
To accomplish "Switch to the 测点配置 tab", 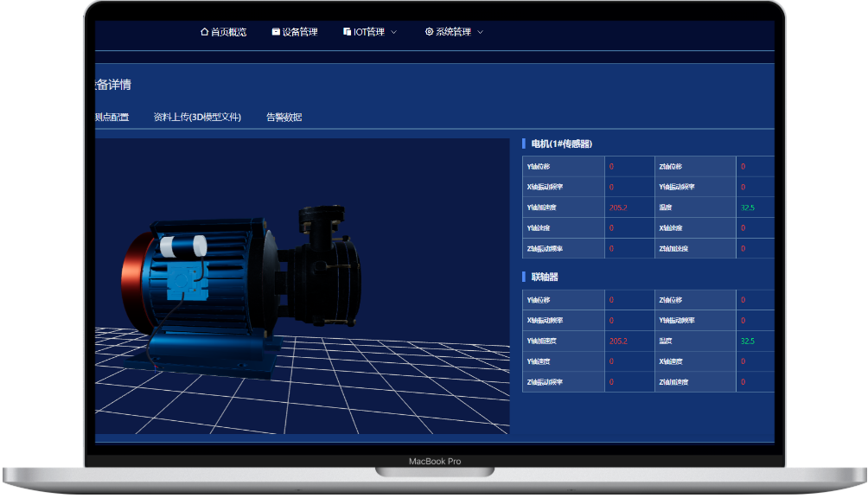I will click(112, 118).
